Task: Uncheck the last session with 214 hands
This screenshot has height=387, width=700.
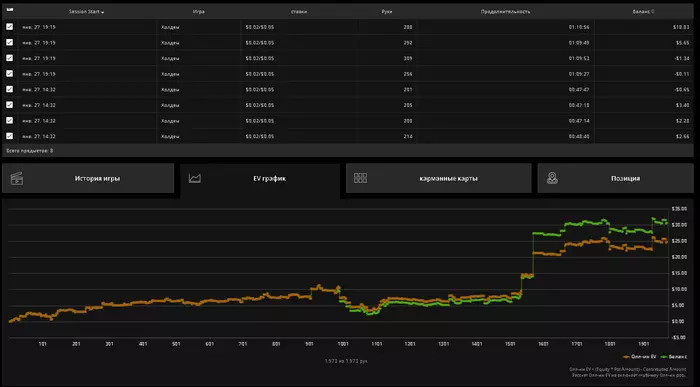Action: pyautogui.click(x=9, y=136)
